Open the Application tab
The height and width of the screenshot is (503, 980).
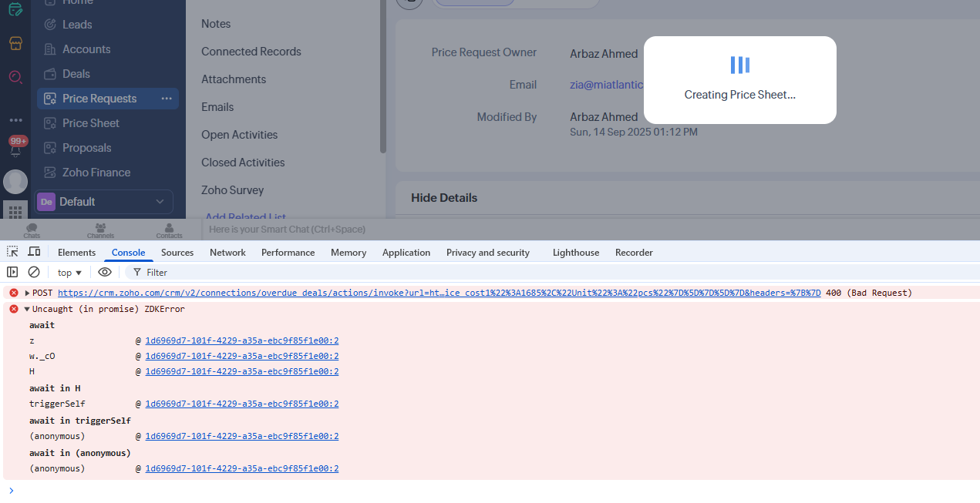[x=406, y=253]
